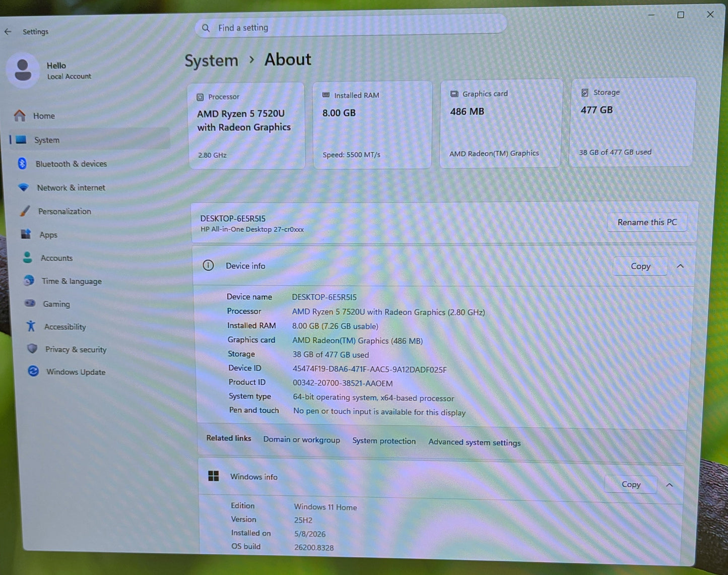Open Advanced system settings link
The width and height of the screenshot is (728, 575).
(475, 442)
